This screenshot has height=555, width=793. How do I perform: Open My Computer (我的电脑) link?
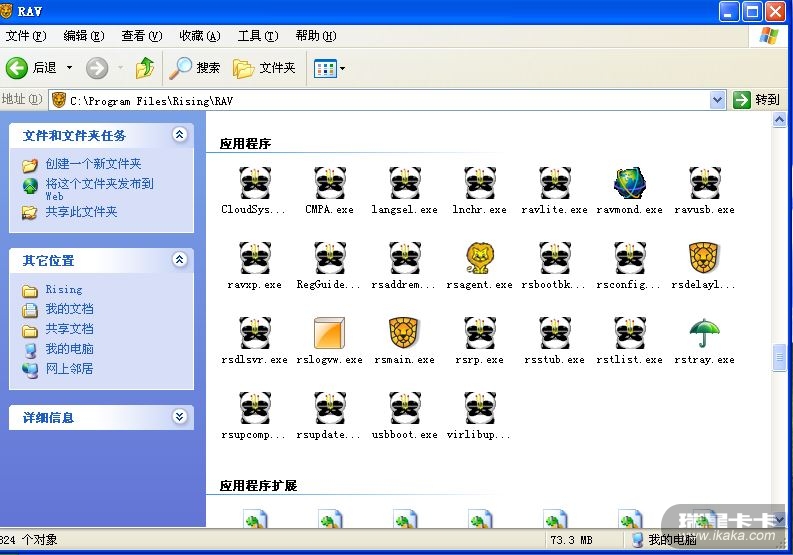[69, 349]
